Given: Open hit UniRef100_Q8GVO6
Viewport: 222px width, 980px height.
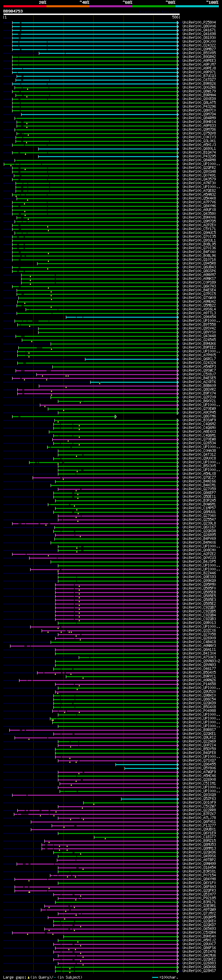Looking at the screenshot, I should [x=199, y=26].
